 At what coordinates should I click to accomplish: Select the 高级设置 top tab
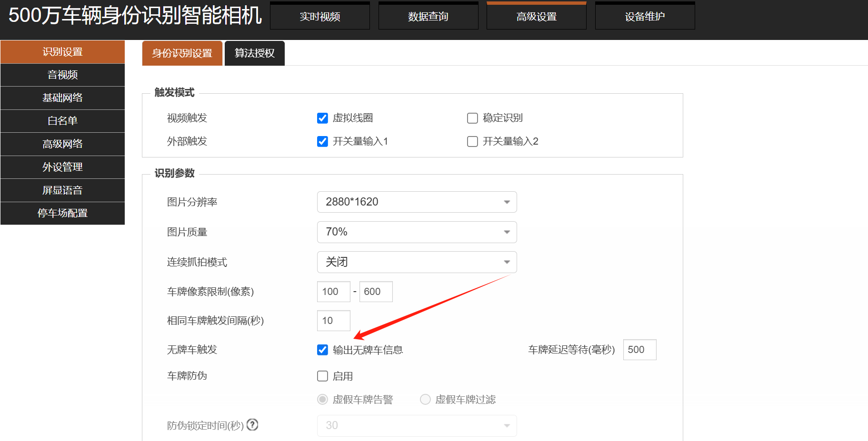537,16
